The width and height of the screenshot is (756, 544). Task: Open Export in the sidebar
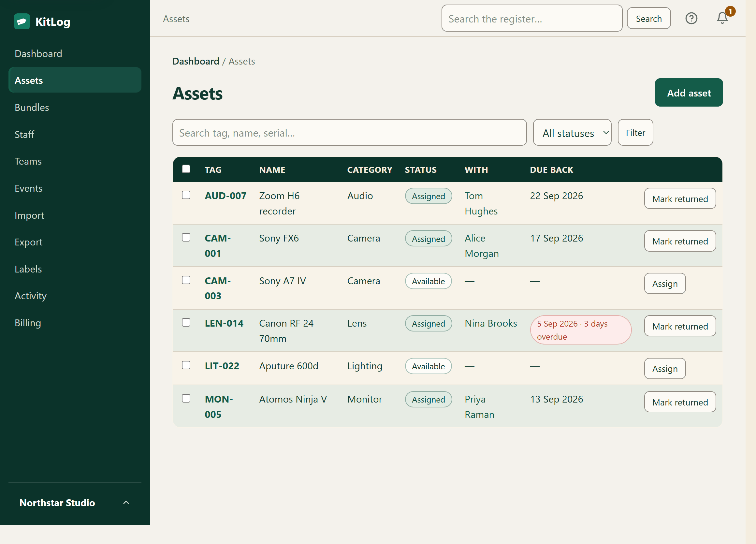(75, 242)
